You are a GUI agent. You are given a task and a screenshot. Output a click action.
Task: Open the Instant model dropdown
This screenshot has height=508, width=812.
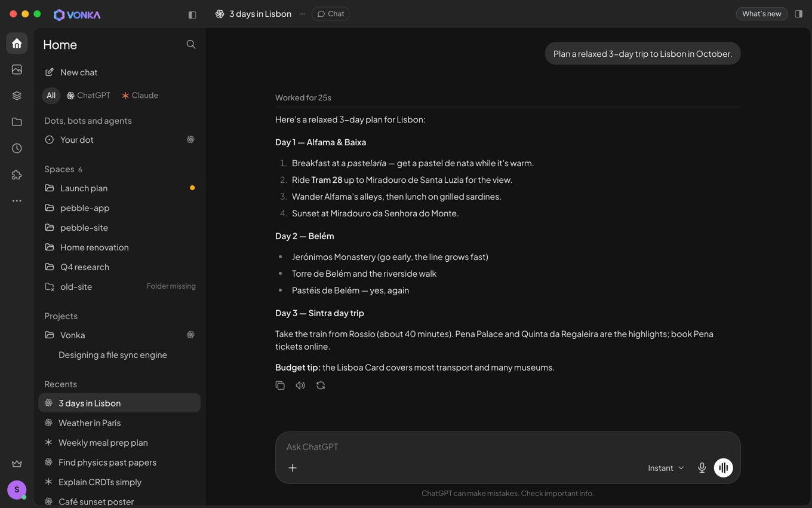coord(666,468)
